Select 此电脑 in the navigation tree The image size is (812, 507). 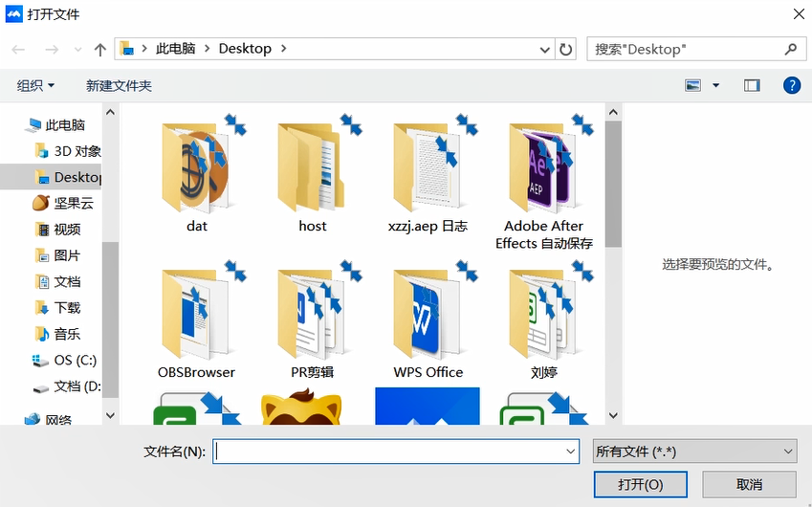tap(55, 124)
